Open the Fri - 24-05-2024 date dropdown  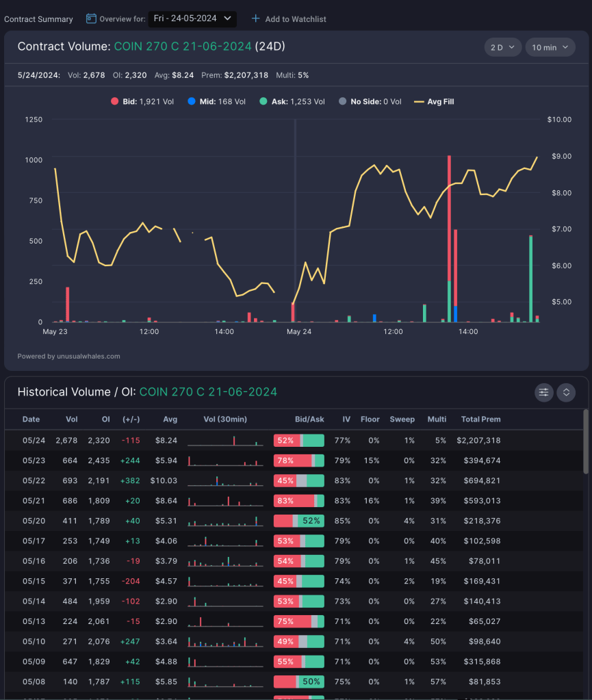click(192, 18)
